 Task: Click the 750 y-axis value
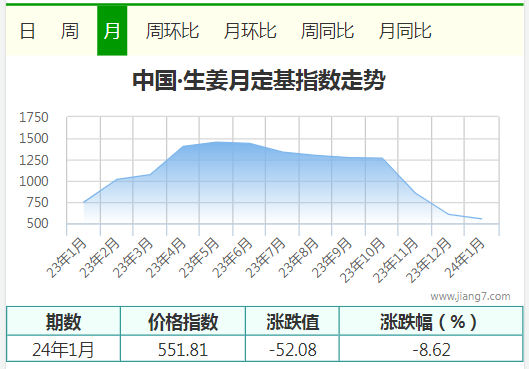37,203
